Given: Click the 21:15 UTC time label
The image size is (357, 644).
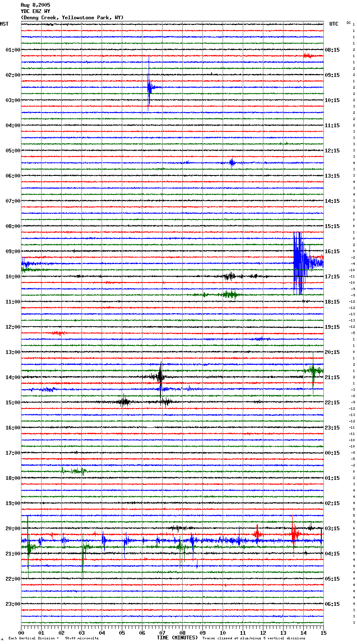Looking at the screenshot, I should [332, 377].
